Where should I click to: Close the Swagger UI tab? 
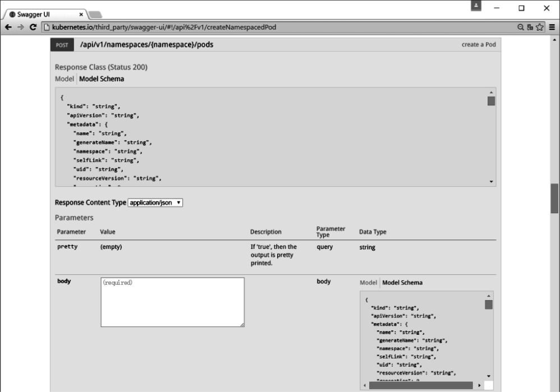pos(81,14)
